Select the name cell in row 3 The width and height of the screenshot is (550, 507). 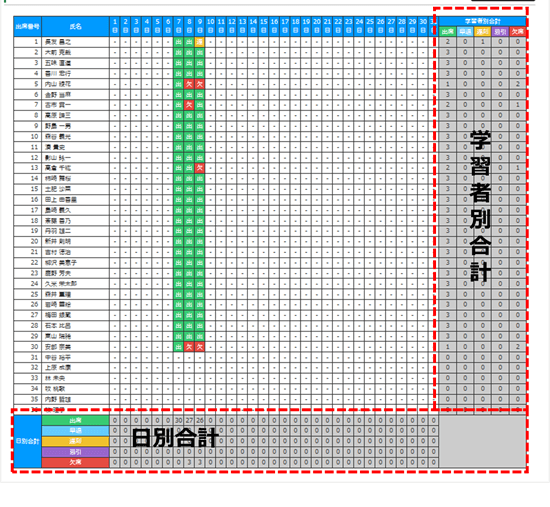pyautogui.click(x=75, y=63)
